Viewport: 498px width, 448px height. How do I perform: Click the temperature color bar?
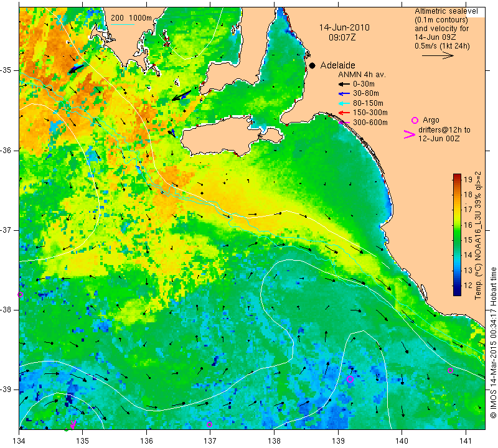pos(457,235)
